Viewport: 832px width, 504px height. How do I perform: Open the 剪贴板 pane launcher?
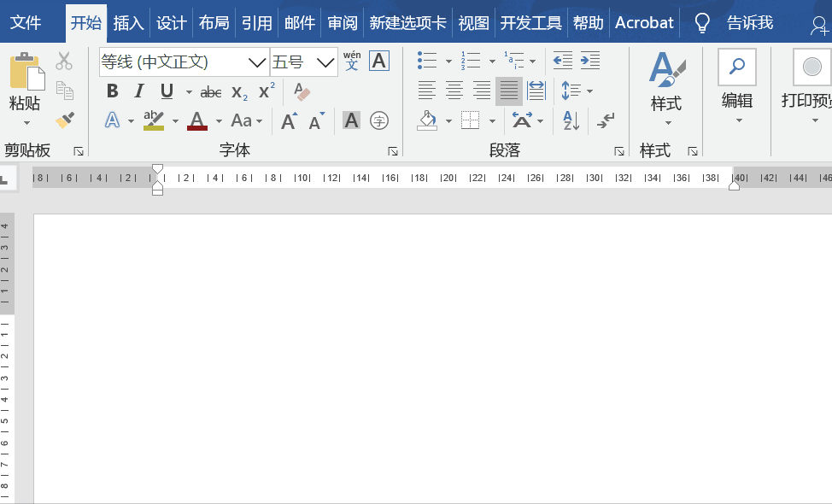pos(79,152)
